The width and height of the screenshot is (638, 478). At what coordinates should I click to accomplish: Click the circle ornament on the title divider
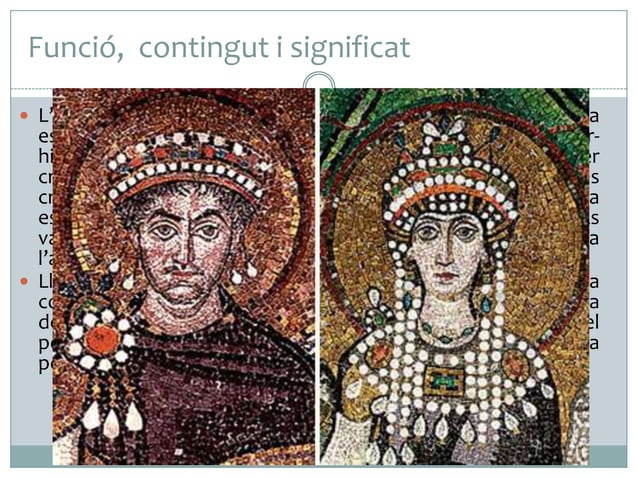(x=319, y=81)
